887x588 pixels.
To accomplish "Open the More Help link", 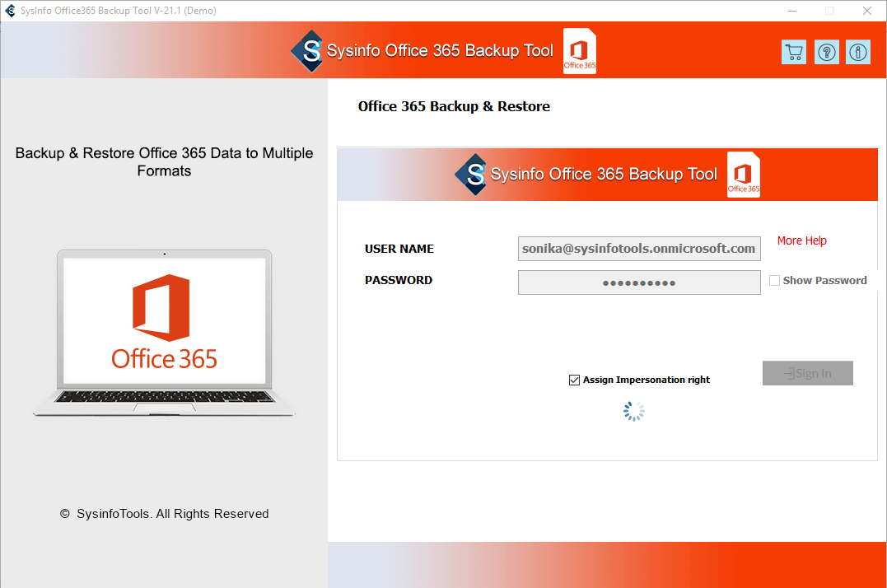I will (801, 240).
